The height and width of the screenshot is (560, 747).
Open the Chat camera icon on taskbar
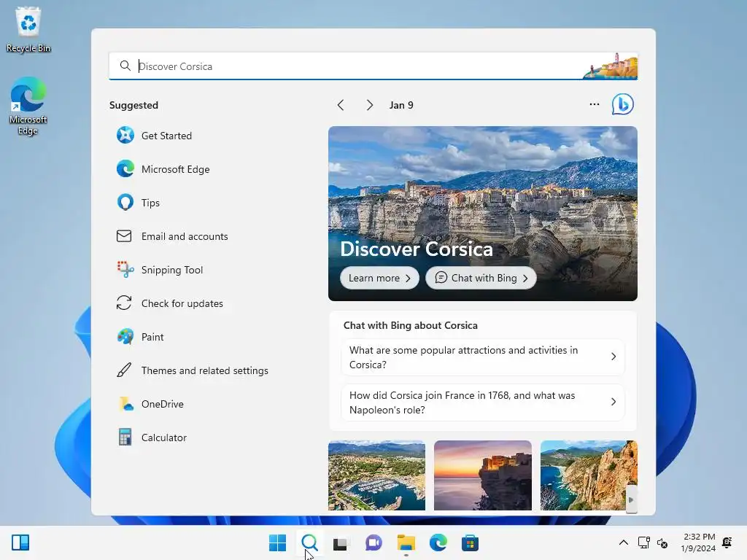(x=373, y=542)
